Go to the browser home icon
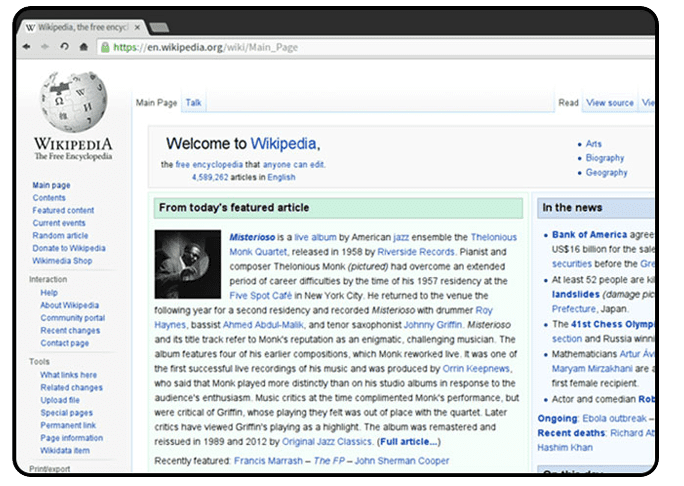Screen dimensions: 684x486 (x=83, y=46)
